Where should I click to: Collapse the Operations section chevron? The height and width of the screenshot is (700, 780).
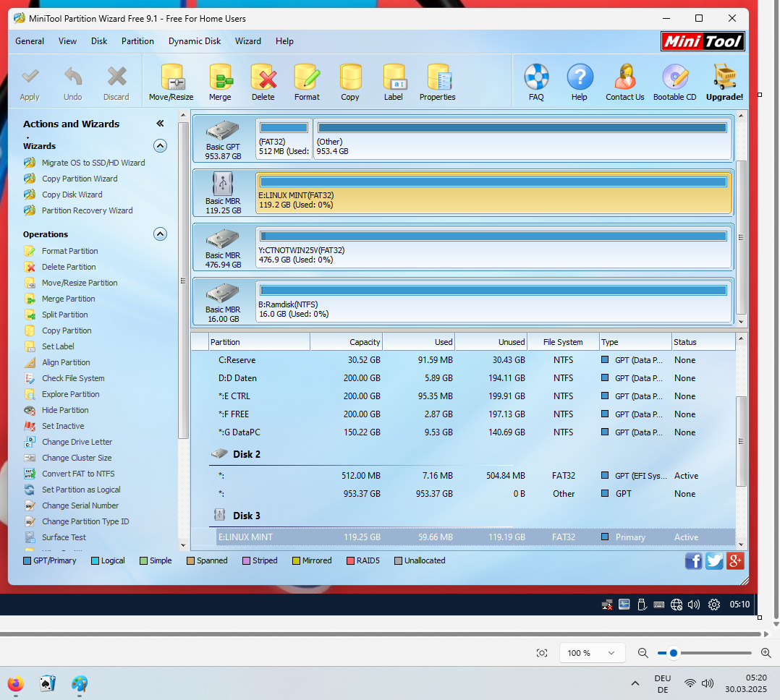click(160, 234)
